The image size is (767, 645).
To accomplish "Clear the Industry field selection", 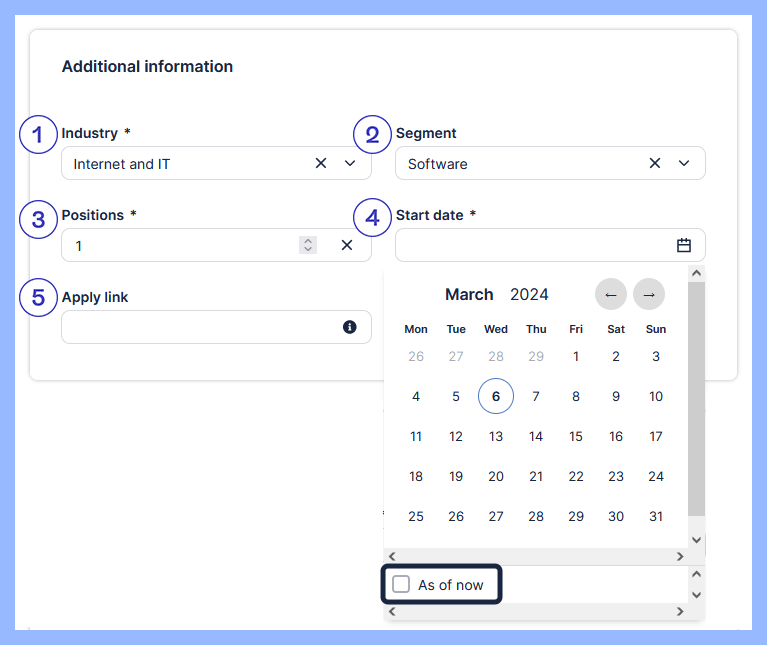I will [321, 163].
